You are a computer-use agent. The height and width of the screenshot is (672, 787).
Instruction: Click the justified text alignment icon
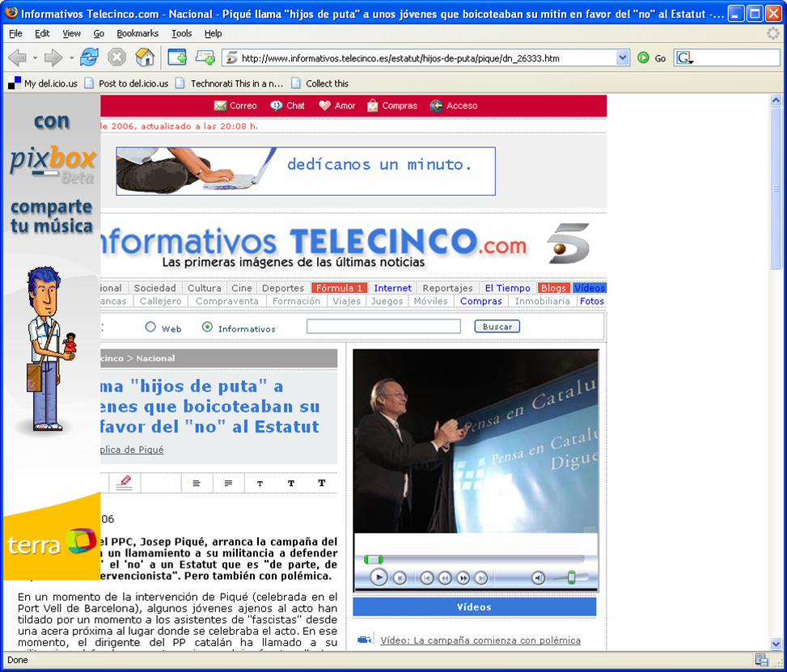228,483
